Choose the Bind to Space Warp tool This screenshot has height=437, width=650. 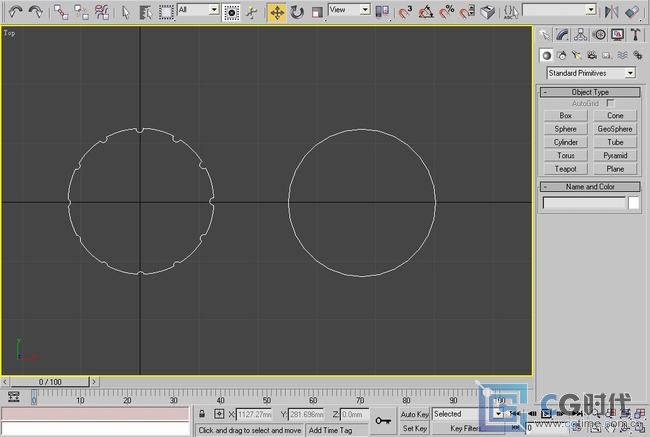click(x=102, y=12)
